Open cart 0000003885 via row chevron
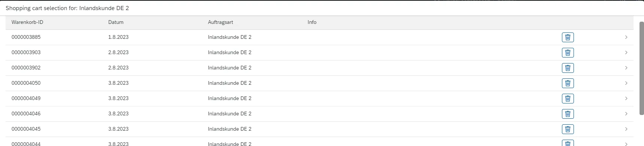 coord(626,37)
